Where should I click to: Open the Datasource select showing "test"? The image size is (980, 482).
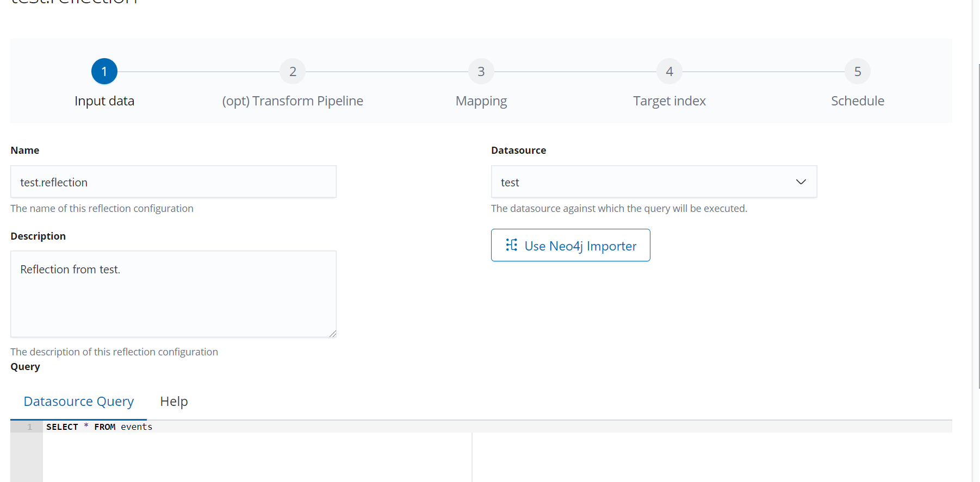pos(642,182)
